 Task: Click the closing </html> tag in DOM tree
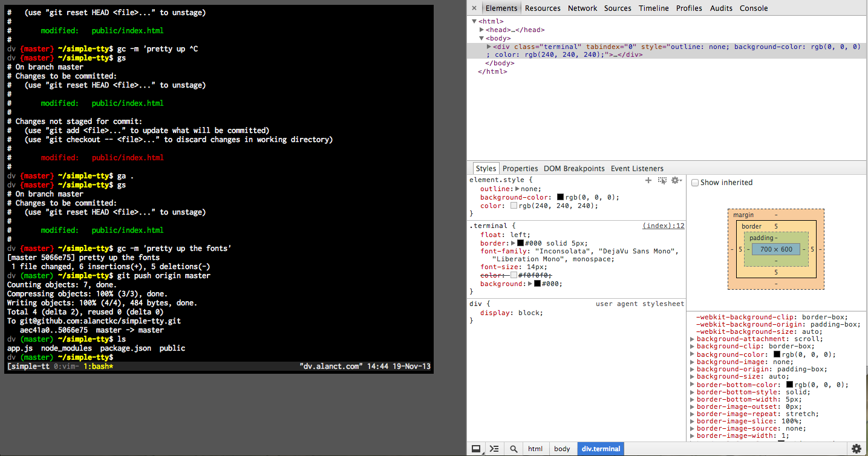click(492, 71)
